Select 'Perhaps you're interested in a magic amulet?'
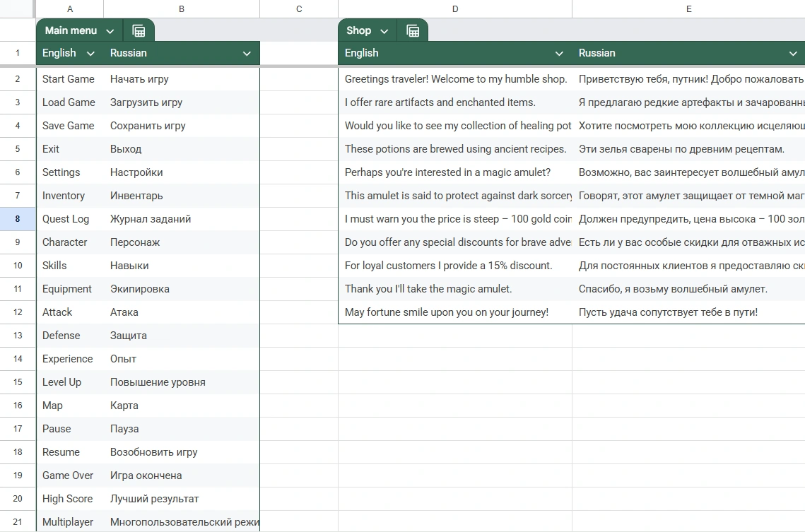The height and width of the screenshot is (532, 805). 455,172
